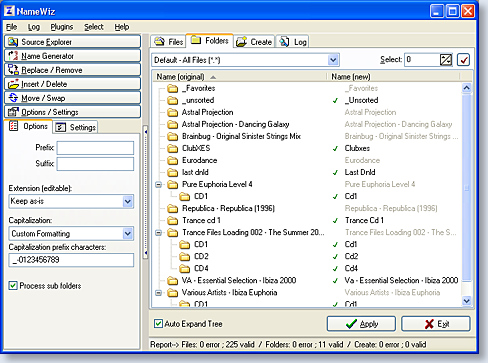488x363 pixels.
Task: Open the Source Explorer panel
Action: (x=72, y=42)
